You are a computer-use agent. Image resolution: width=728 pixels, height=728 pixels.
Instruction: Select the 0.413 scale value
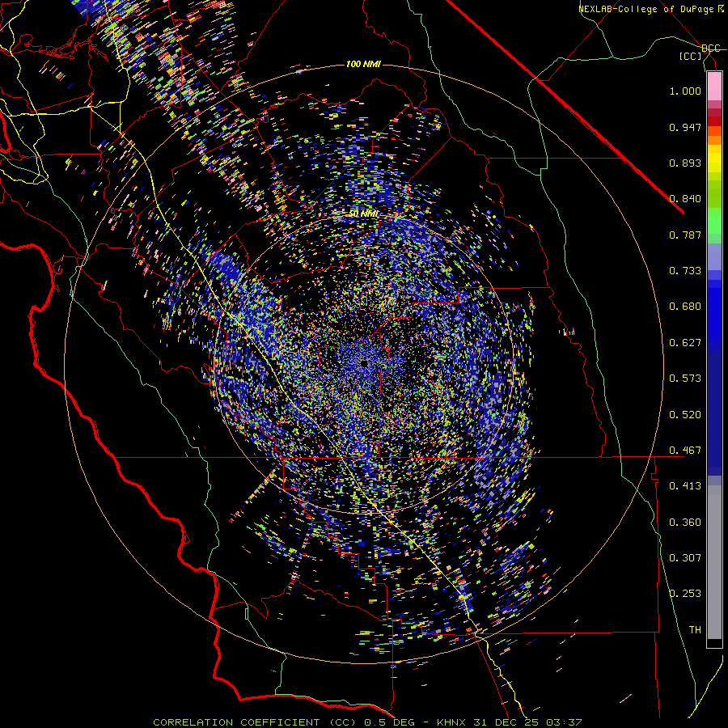[685, 486]
